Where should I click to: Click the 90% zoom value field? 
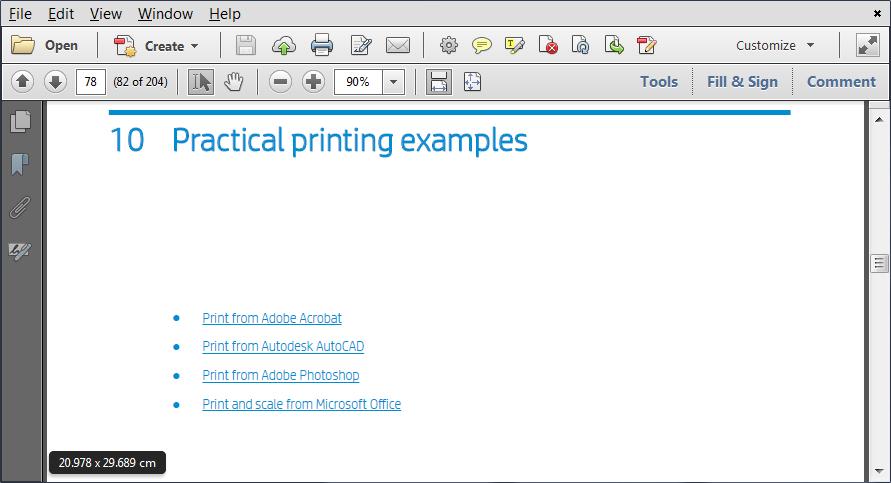coord(359,82)
